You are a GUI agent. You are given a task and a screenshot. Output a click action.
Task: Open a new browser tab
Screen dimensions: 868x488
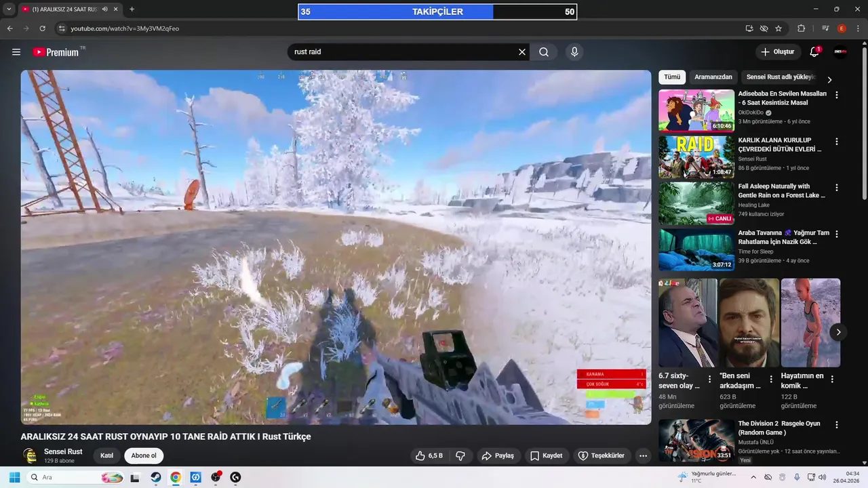[132, 9]
